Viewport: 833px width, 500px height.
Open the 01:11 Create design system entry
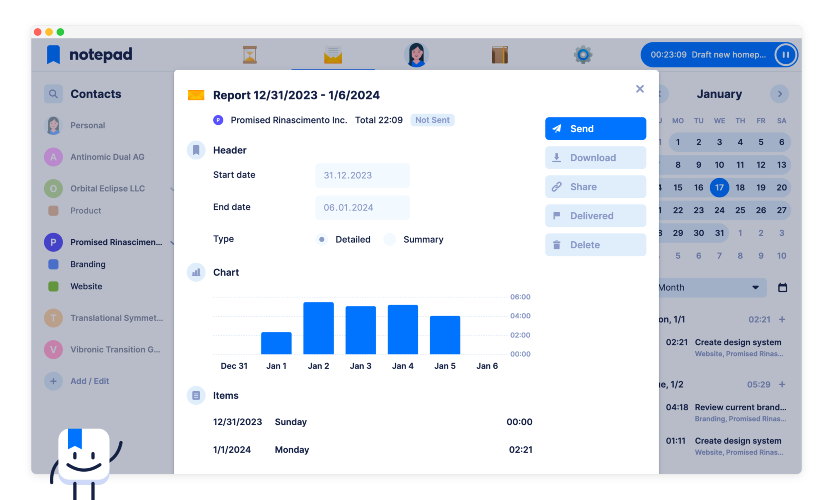click(x=725, y=446)
